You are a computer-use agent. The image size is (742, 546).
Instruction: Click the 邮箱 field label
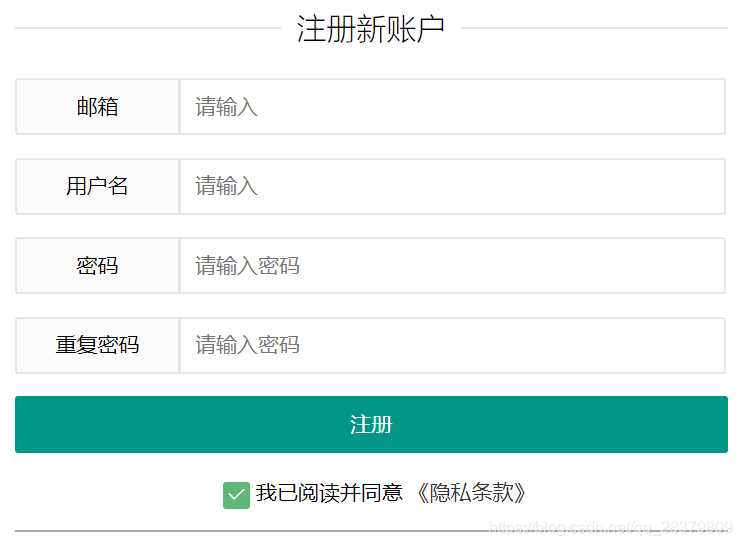point(97,106)
